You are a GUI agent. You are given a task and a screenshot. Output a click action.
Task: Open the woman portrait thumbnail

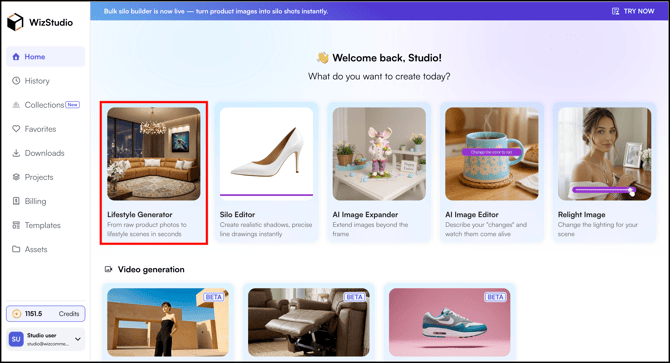click(605, 153)
